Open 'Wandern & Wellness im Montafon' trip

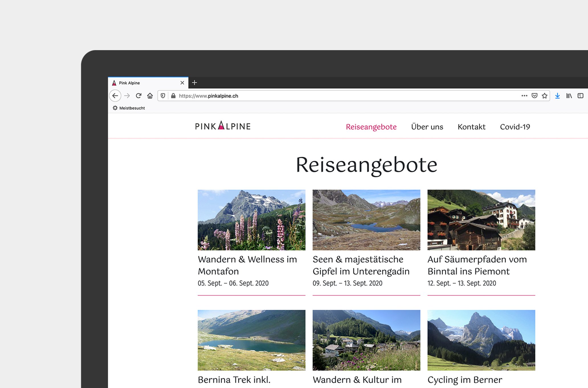pos(247,265)
